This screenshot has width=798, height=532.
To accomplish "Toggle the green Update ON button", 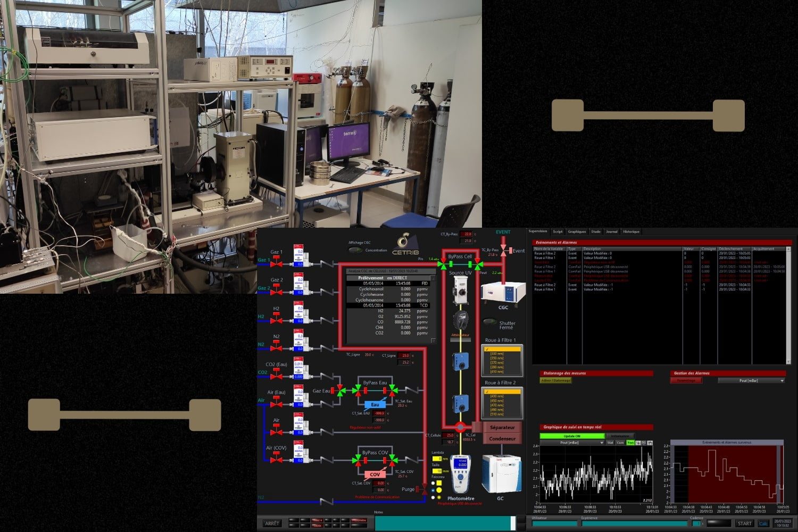I will point(572,436).
